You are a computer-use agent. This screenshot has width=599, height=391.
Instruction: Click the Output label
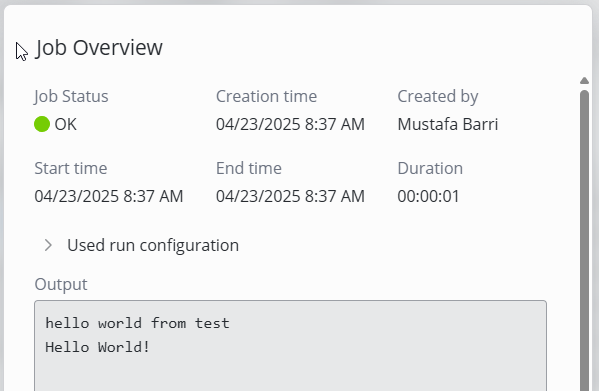click(61, 284)
